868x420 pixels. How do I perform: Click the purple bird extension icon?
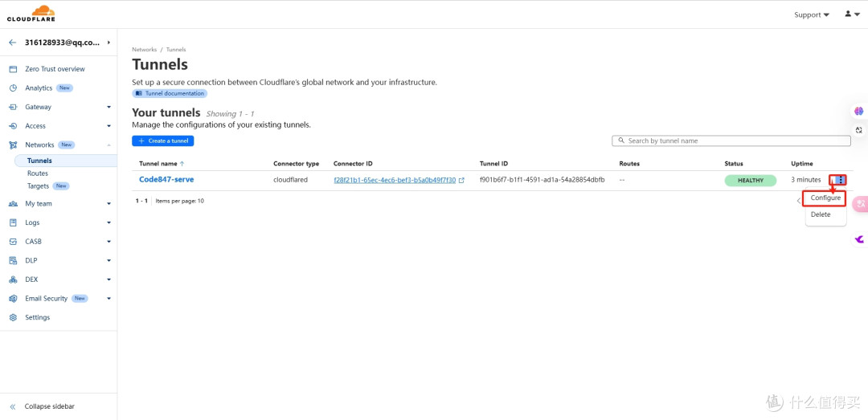(859, 239)
